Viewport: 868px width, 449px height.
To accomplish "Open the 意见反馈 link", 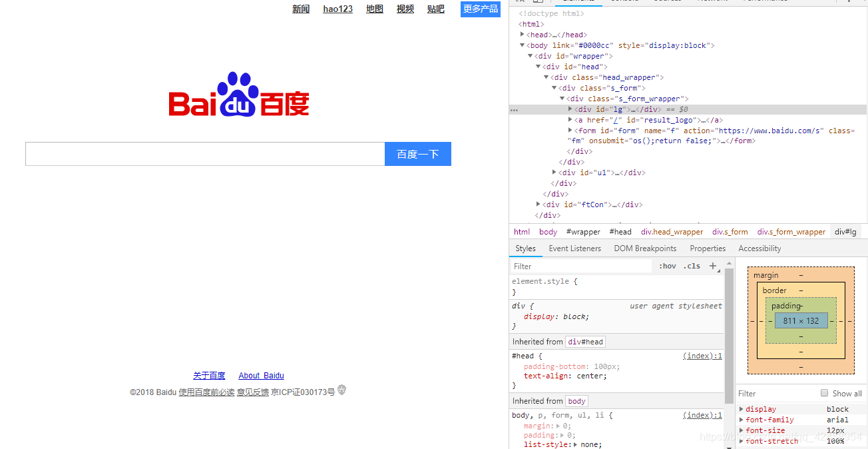I will [253, 392].
